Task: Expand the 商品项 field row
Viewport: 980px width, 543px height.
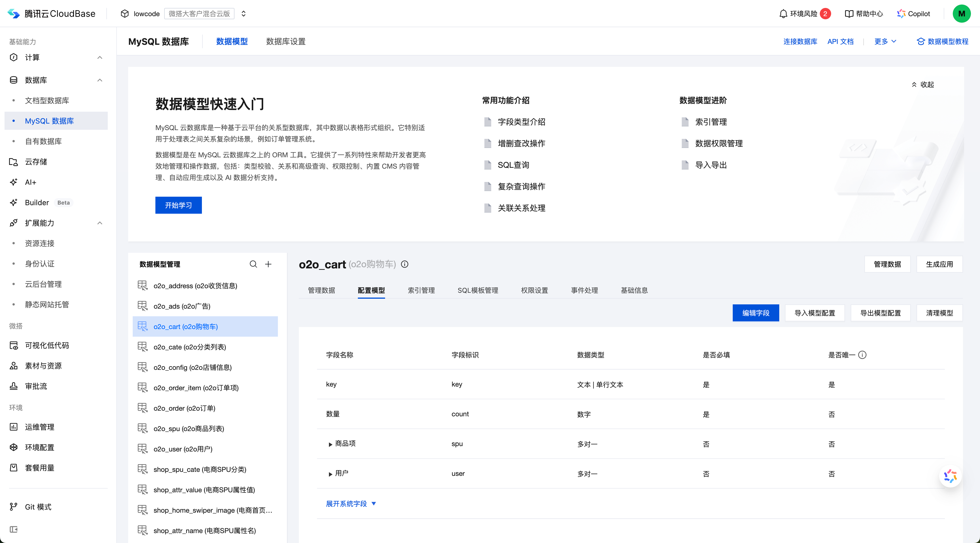Action: pos(330,444)
